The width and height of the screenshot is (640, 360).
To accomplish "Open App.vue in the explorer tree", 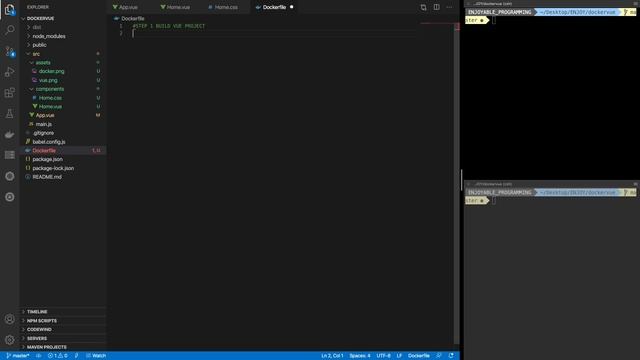I will click(45, 115).
